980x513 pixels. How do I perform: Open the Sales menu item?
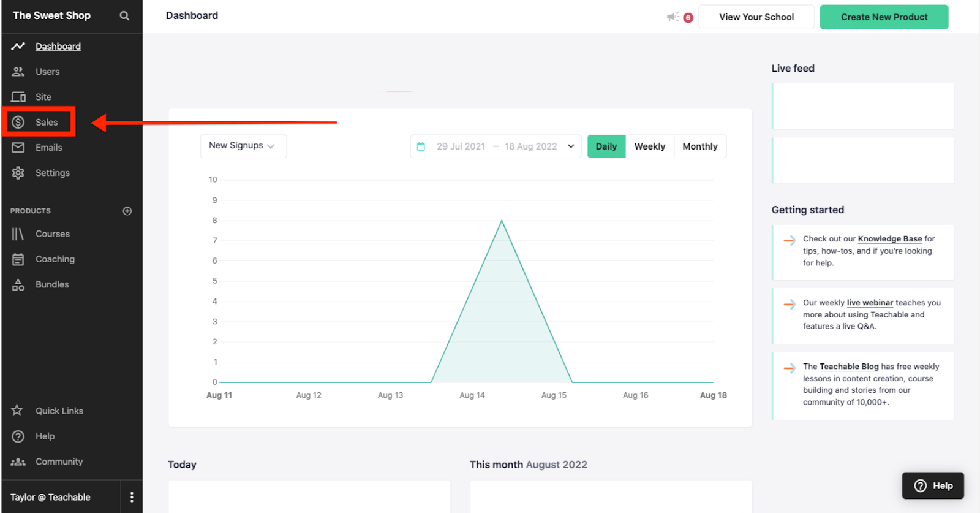pos(47,122)
